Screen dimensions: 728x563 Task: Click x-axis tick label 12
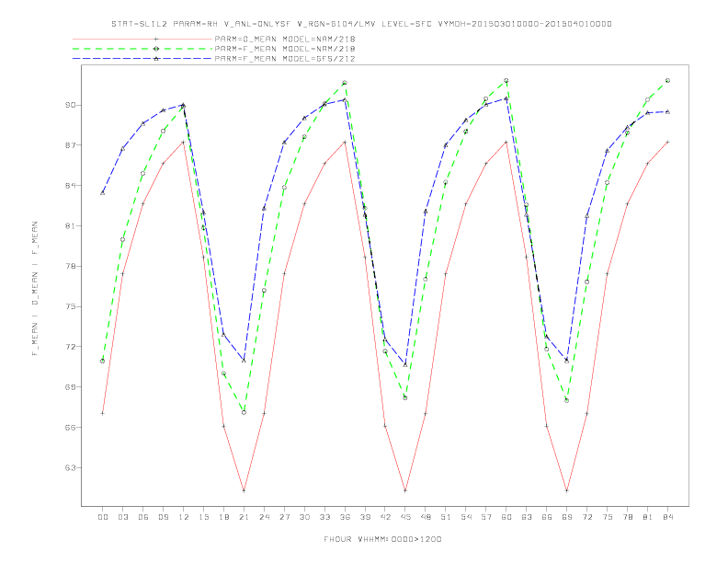[184, 517]
